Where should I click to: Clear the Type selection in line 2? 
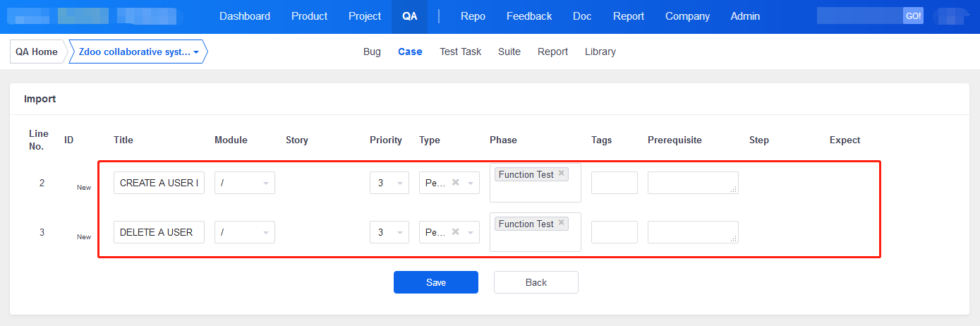click(456, 183)
